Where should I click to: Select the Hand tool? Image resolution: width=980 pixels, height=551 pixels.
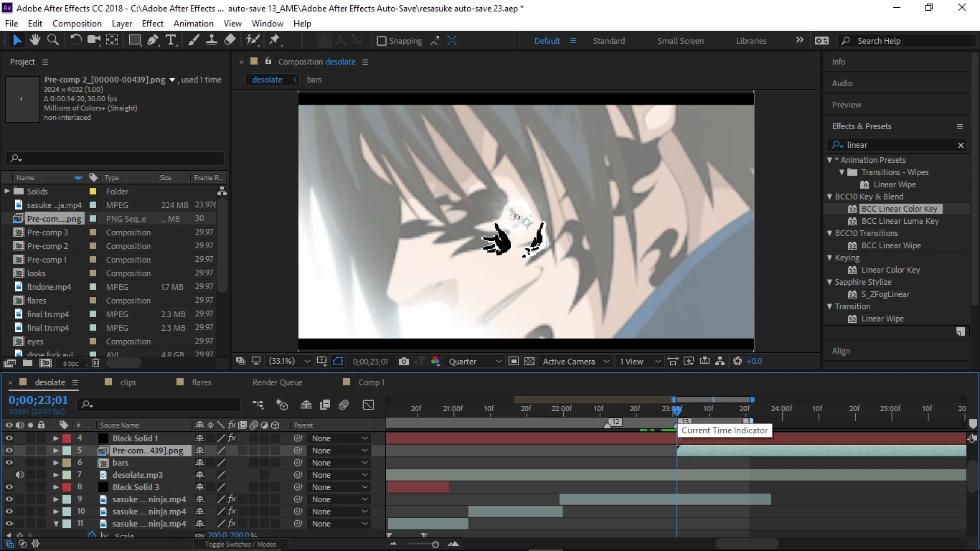[36, 40]
